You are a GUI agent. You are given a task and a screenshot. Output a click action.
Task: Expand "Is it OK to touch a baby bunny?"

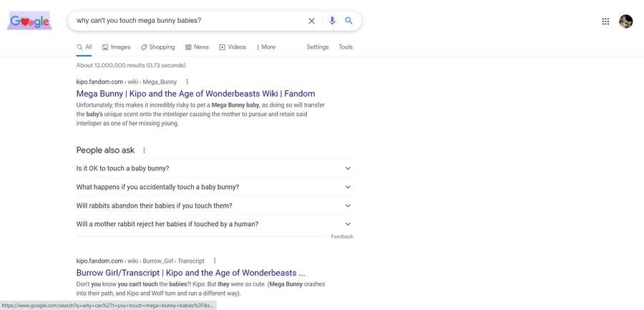click(x=215, y=168)
